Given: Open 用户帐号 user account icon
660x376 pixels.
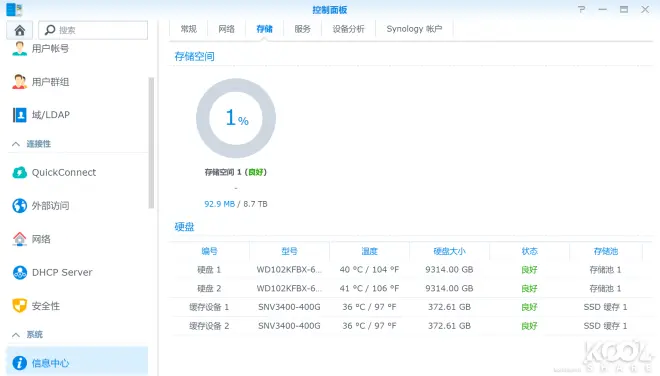Looking at the screenshot, I should 19,48.
